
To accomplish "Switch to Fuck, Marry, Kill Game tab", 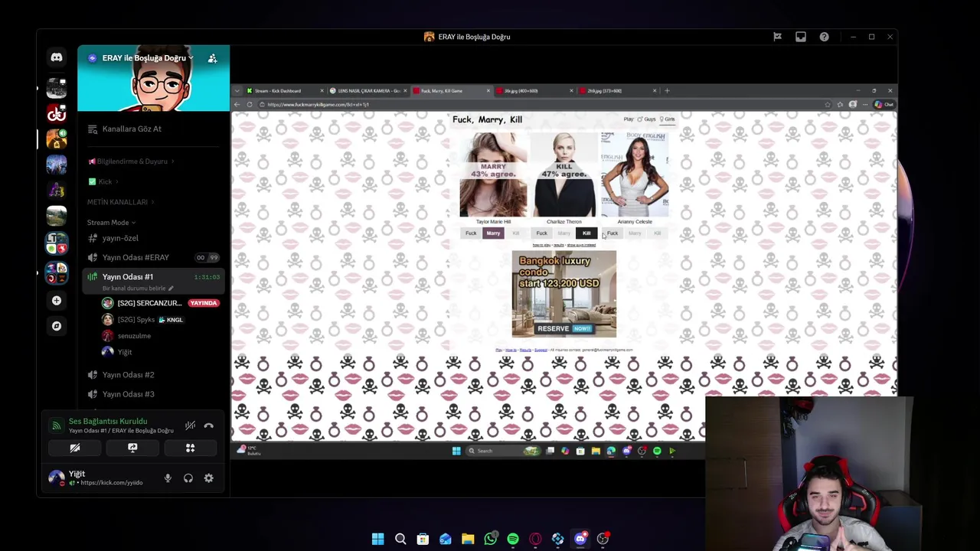I will pyautogui.click(x=452, y=91).
